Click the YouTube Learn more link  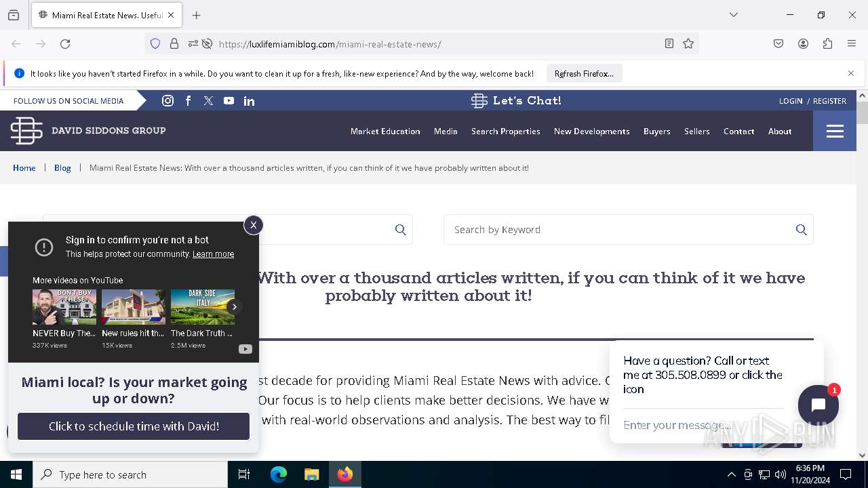(213, 254)
